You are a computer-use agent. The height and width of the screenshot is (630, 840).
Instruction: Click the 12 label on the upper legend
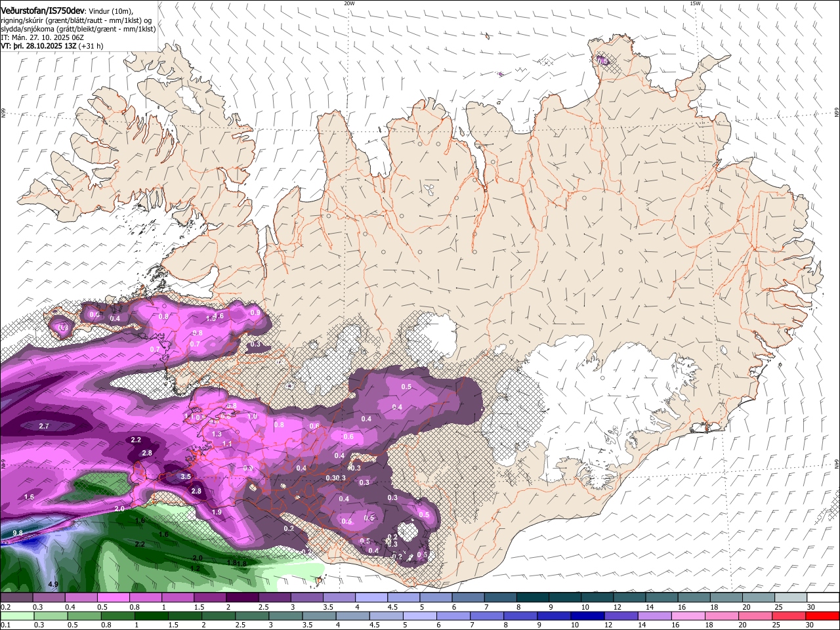coord(617,607)
